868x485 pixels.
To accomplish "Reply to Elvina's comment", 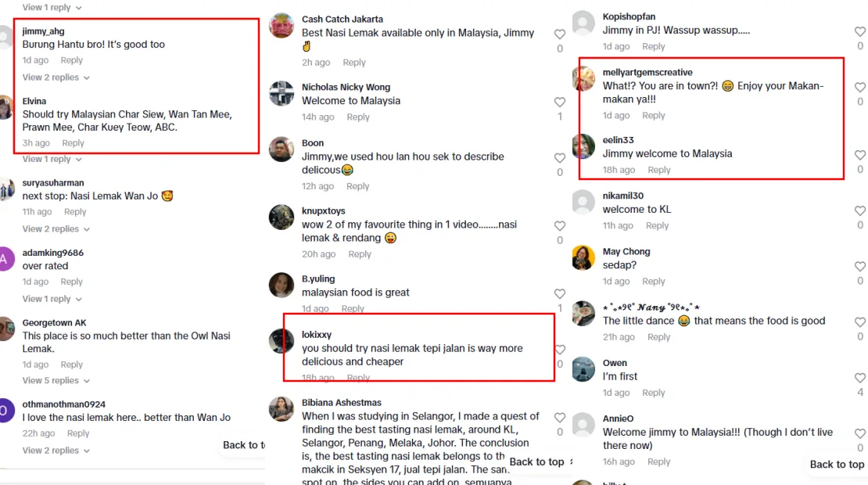I will pyautogui.click(x=73, y=143).
